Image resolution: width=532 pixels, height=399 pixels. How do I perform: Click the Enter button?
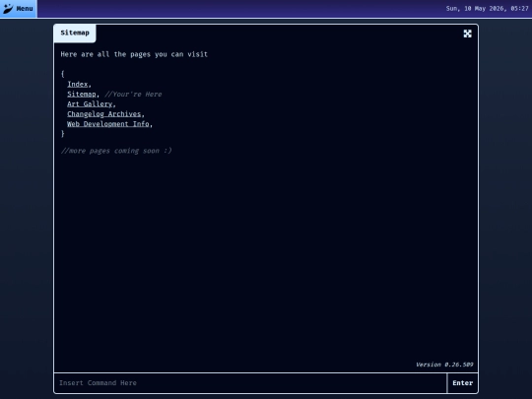462,383
